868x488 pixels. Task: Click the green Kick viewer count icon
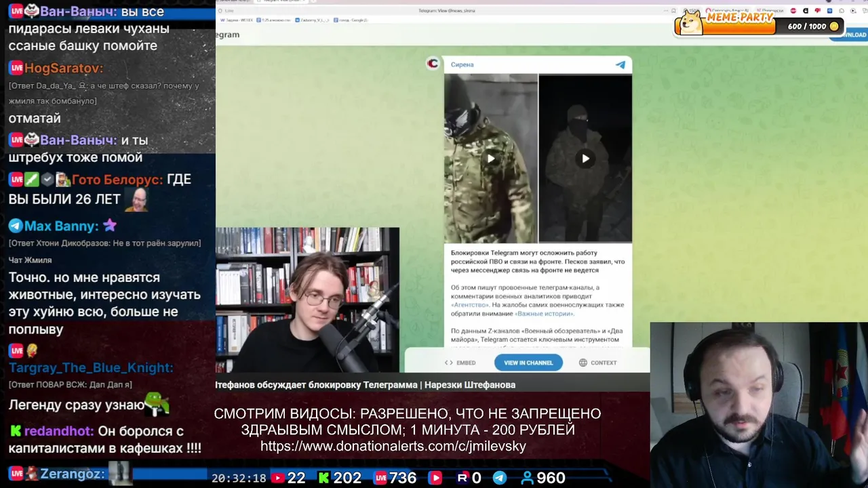click(x=323, y=478)
